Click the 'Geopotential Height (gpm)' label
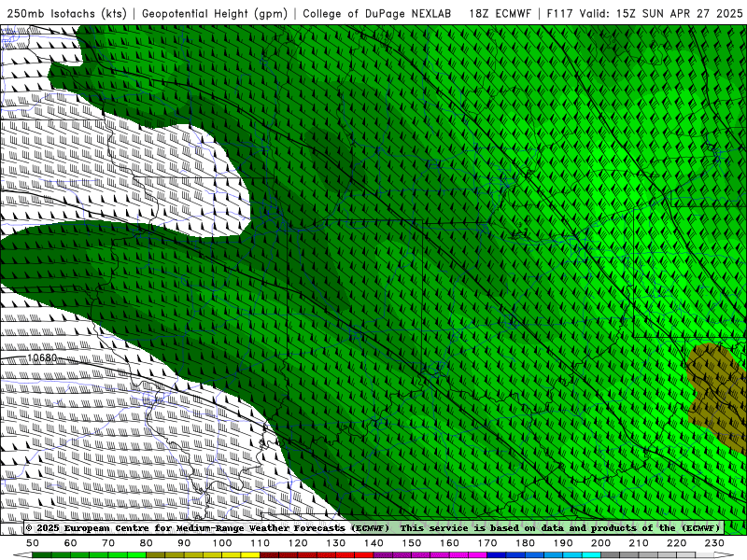The height and width of the screenshot is (560, 747). pos(215,13)
